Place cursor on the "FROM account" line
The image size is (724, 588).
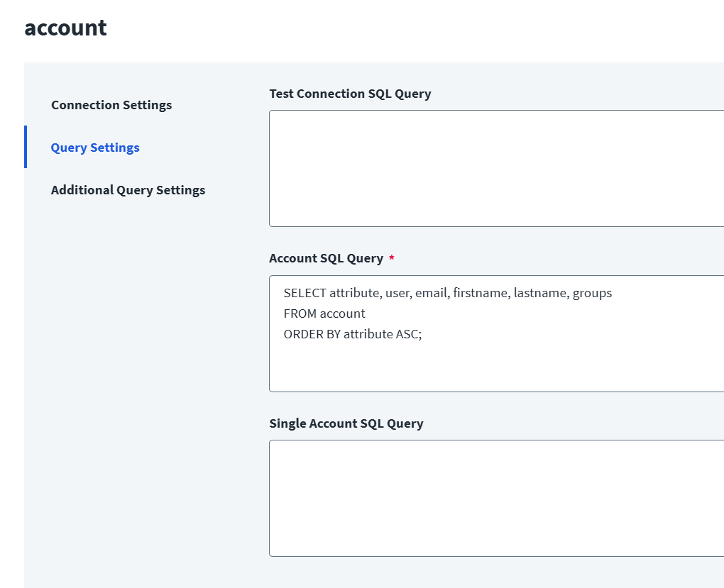324,314
